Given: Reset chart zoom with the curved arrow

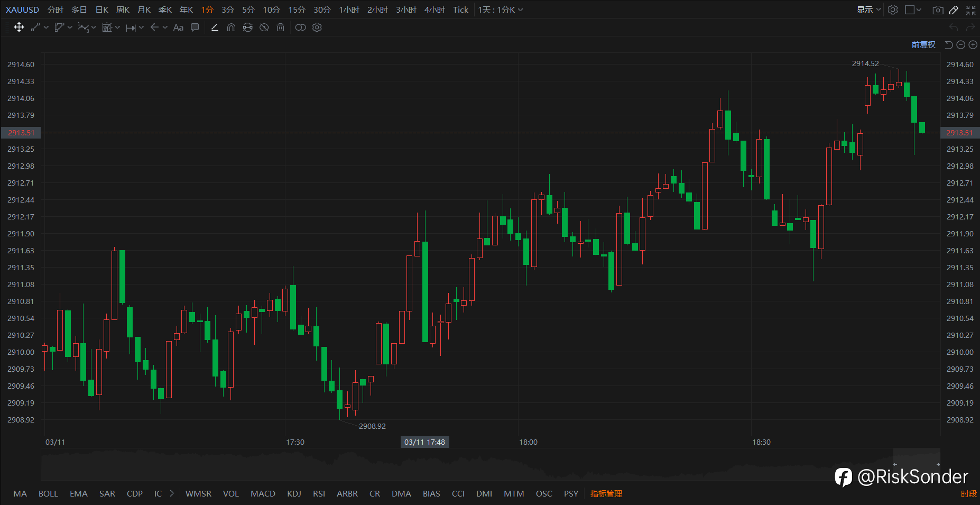Looking at the screenshot, I should click(x=949, y=45).
